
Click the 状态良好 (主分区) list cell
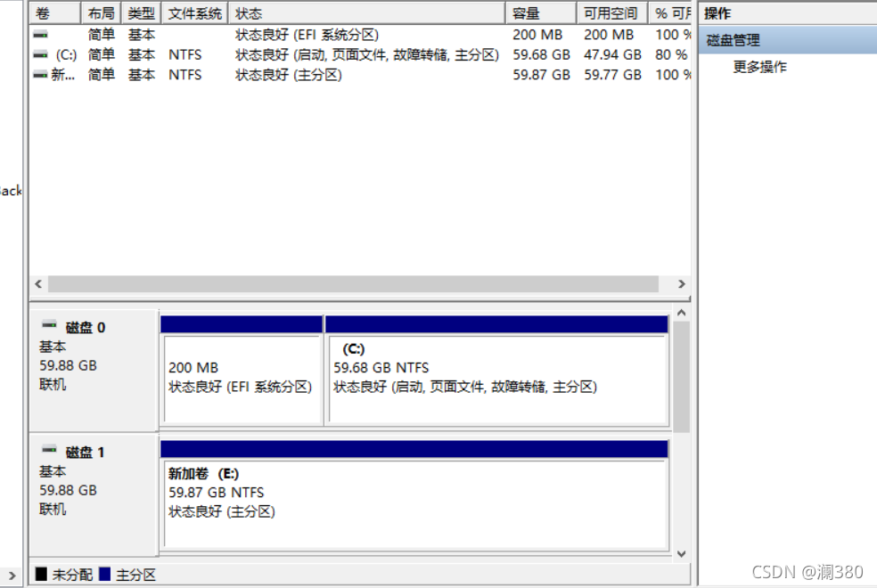tap(289, 74)
